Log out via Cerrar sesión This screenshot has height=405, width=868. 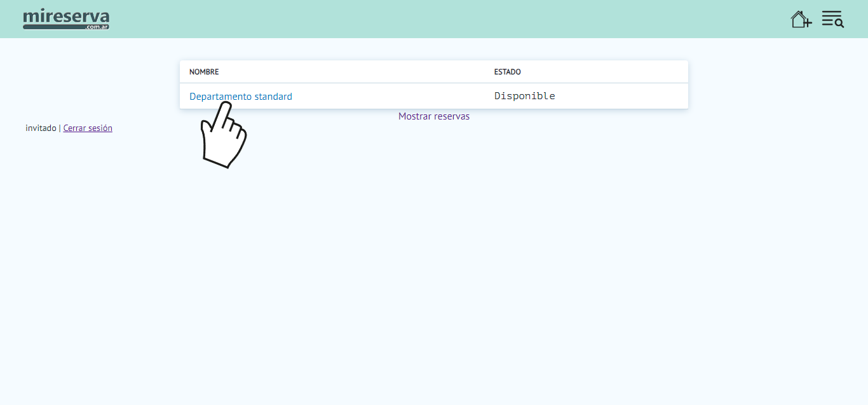coord(88,128)
